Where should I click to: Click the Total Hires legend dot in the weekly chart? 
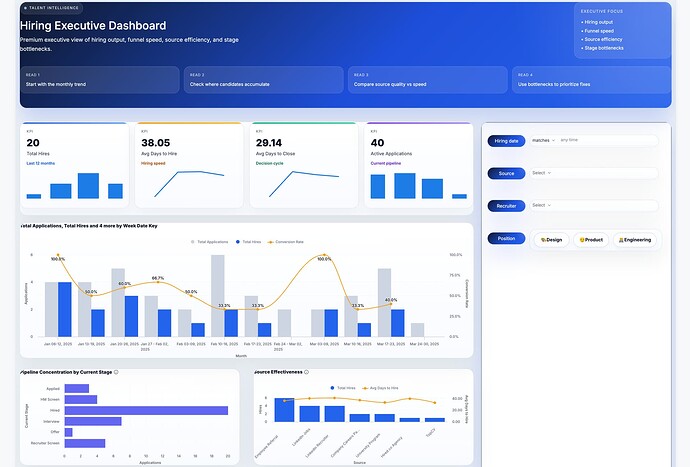pos(238,242)
